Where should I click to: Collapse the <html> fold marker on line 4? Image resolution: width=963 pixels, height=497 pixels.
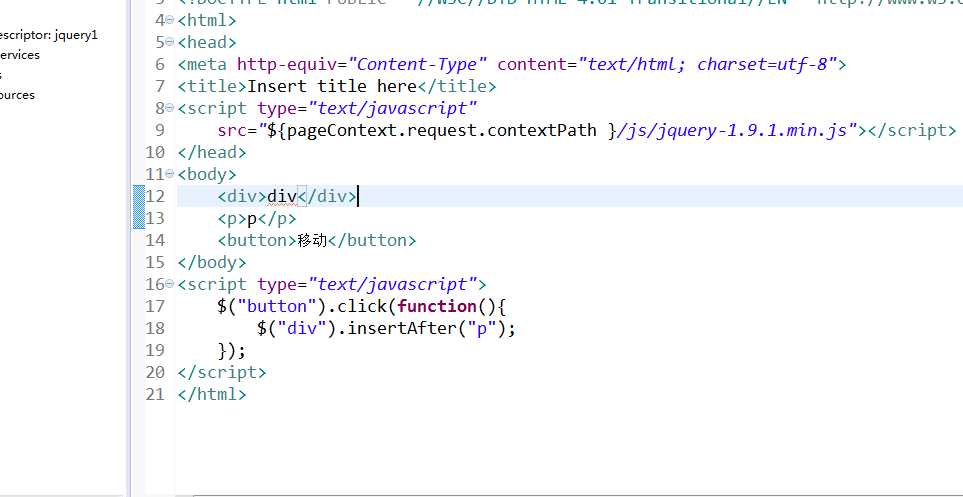[170, 20]
